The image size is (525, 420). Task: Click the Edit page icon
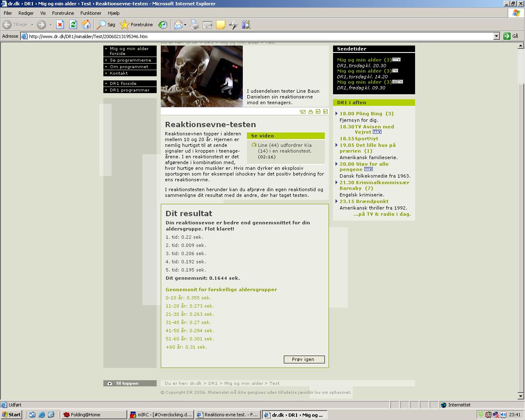[x=208, y=25]
